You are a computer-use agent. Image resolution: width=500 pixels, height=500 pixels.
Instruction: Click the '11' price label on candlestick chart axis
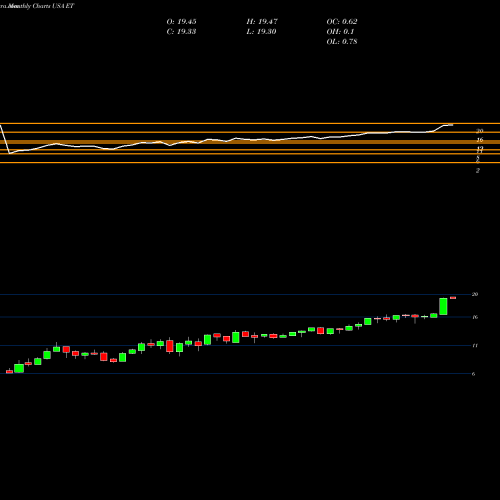click(475, 346)
